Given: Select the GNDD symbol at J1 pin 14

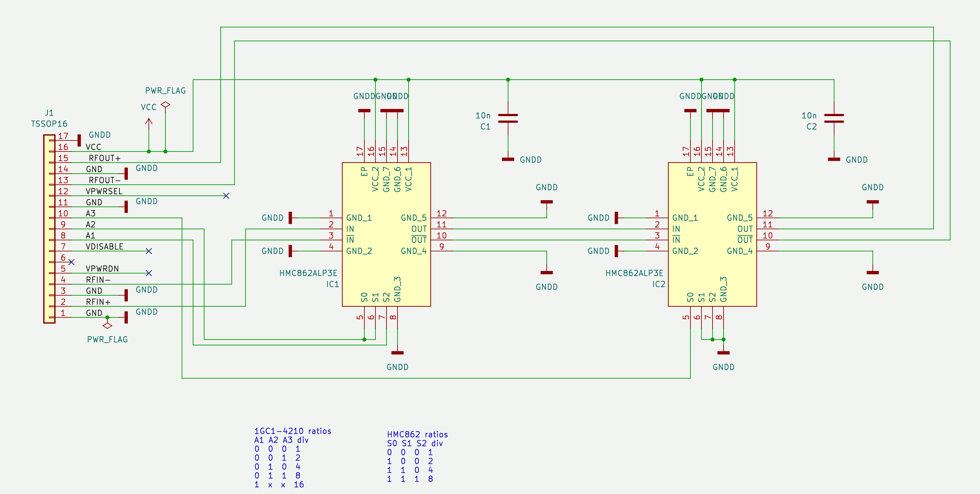Looking at the screenshot, I should pyautogui.click(x=126, y=174).
